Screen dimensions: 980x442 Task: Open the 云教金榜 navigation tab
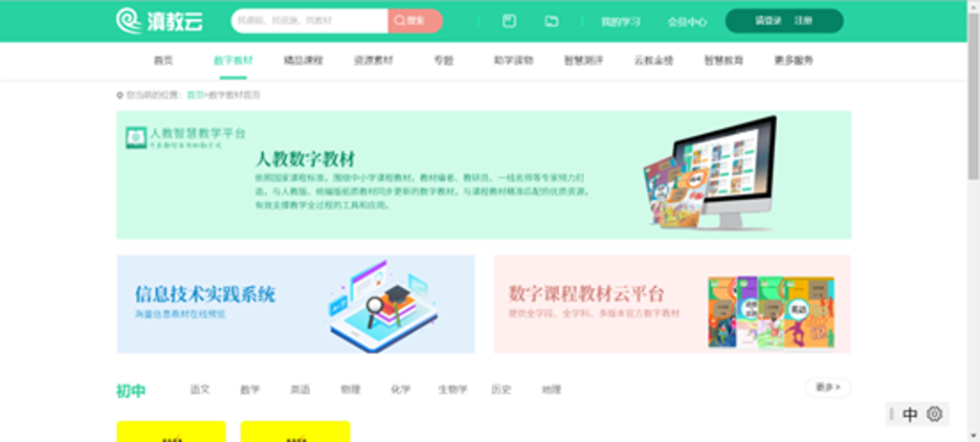(x=654, y=60)
